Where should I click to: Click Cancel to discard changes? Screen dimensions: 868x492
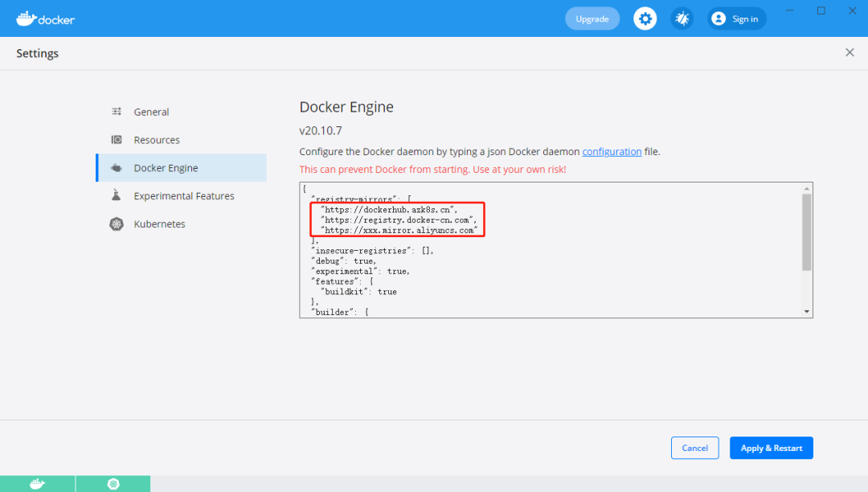[x=694, y=448]
